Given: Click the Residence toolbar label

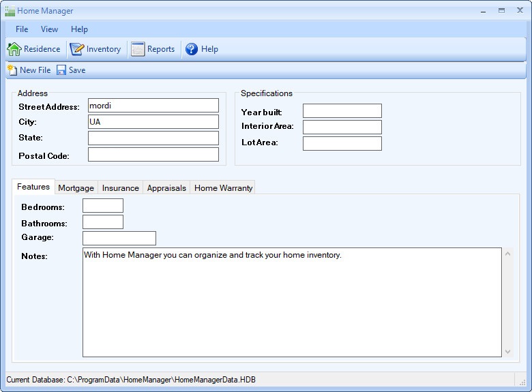Looking at the screenshot, I should 42,49.
